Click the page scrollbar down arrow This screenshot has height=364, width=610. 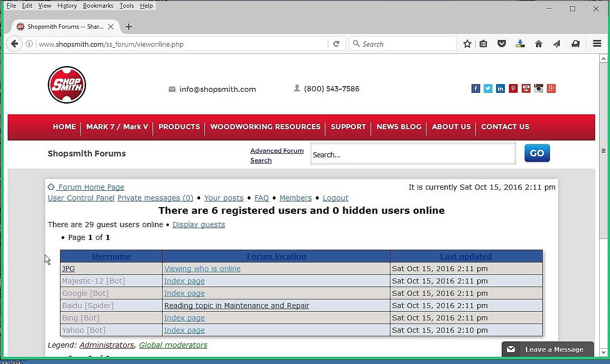coord(603,352)
